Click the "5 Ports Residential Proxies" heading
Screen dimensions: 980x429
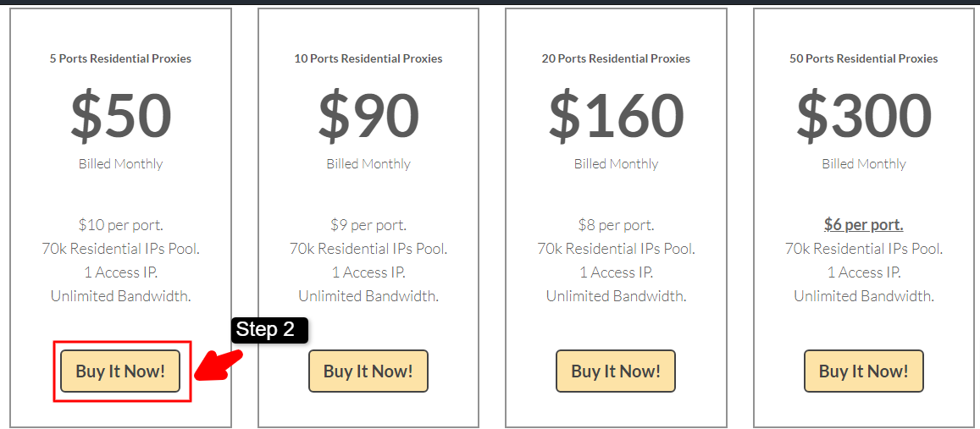tap(120, 59)
